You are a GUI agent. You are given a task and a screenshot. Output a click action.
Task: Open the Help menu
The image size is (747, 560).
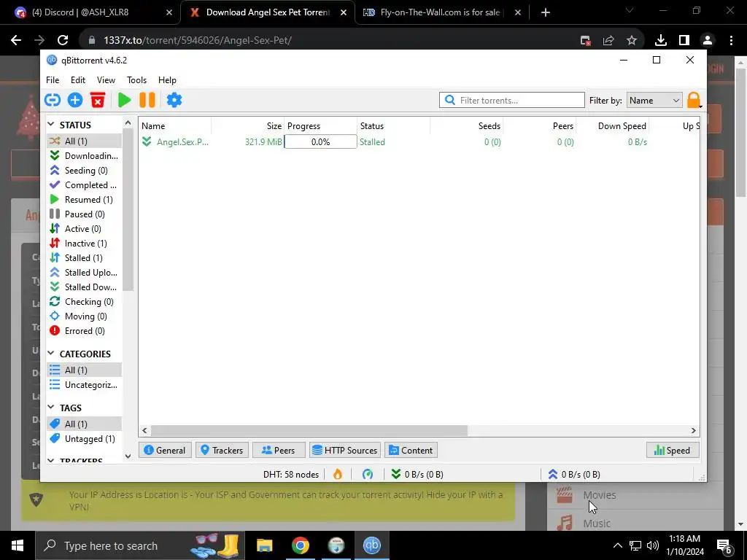coord(167,80)
